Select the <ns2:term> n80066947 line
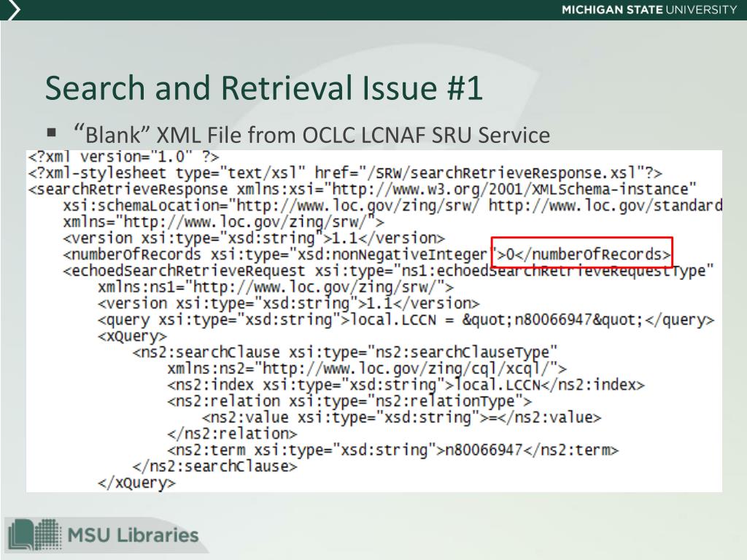Viewport: 747px width, 560px height. pyautogui.click(x=392, y=450)
